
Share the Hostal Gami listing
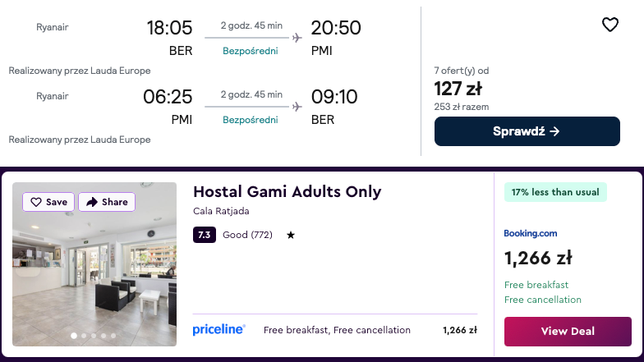(107, 202)
